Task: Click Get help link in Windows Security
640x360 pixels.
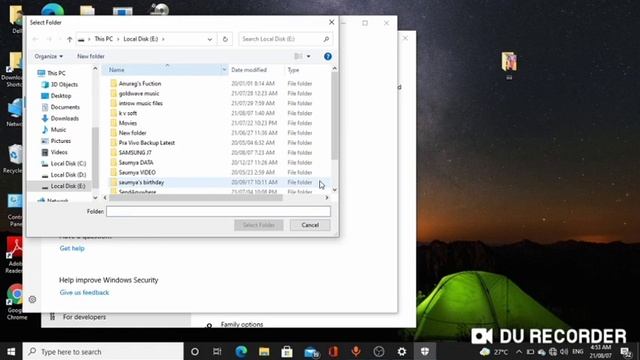Action: pyautogui.click(x=72, y=248)
